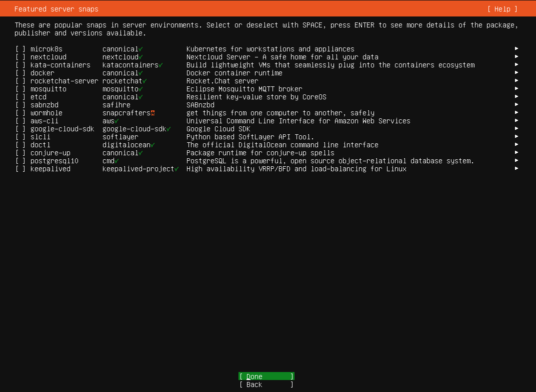Image resolution: width=536 pixels, height=392 pixels.
Task: Click the 'Featured server snaps' title
Action: (x=56, y=9)
